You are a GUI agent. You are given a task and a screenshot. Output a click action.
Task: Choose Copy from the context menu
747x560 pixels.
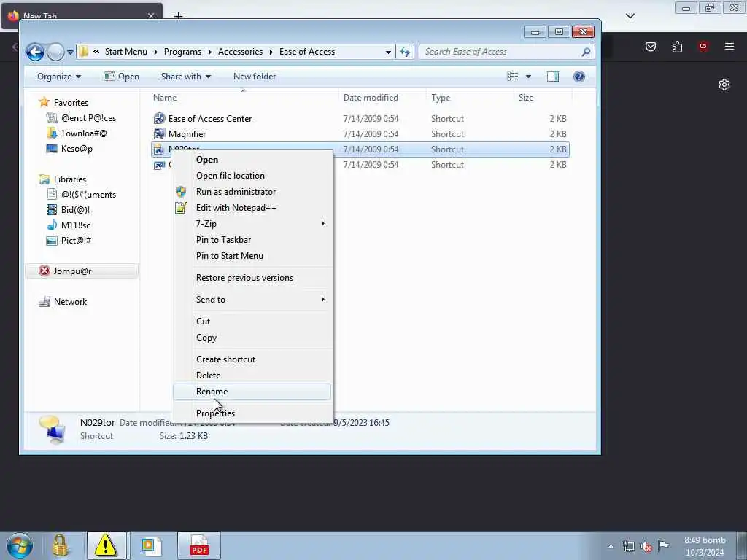tap(252, 338)
